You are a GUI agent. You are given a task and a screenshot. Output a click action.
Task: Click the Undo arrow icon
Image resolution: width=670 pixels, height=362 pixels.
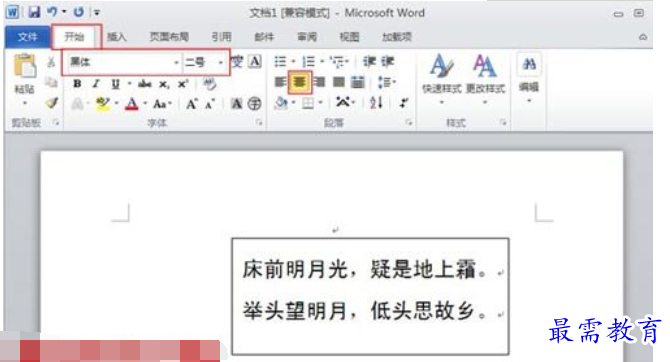point(52,12)
